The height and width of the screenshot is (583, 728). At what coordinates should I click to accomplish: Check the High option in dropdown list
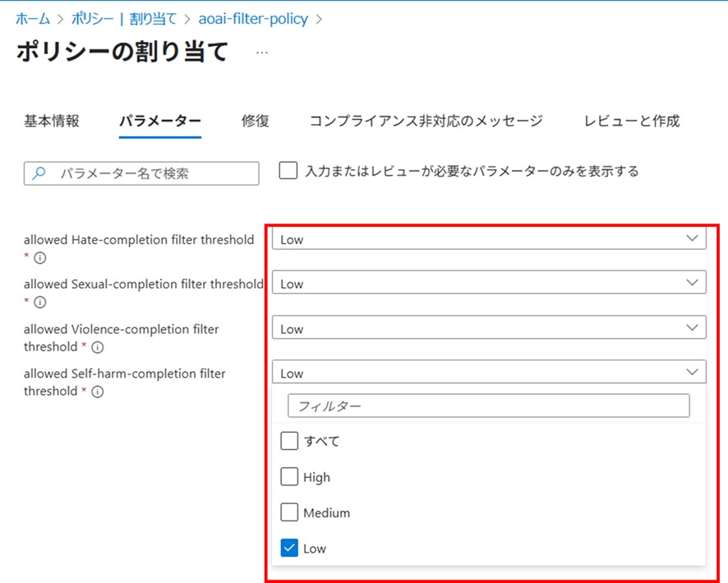[x=289, y=476]
